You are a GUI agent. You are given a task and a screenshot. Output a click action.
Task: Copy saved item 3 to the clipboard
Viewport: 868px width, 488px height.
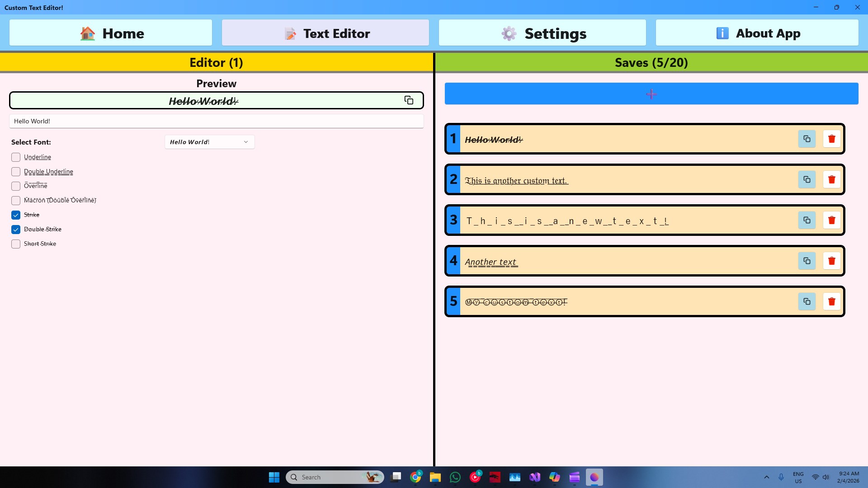click(807, 220)
